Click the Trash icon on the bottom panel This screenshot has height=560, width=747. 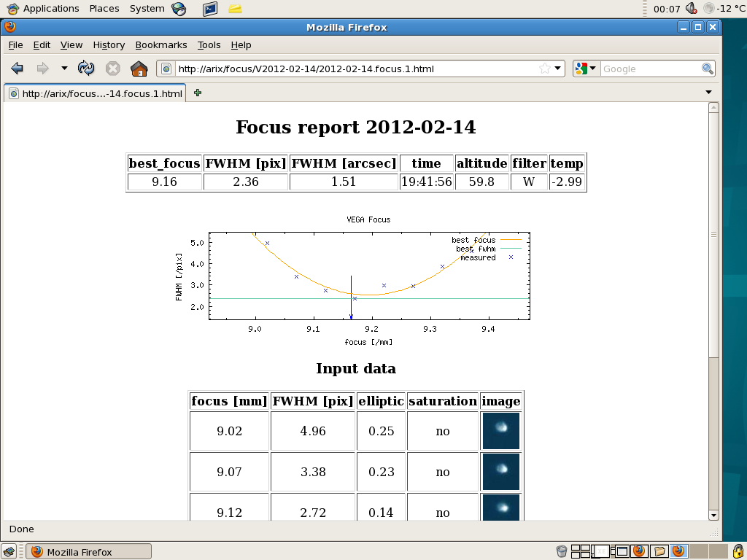(x=561, y=551)
